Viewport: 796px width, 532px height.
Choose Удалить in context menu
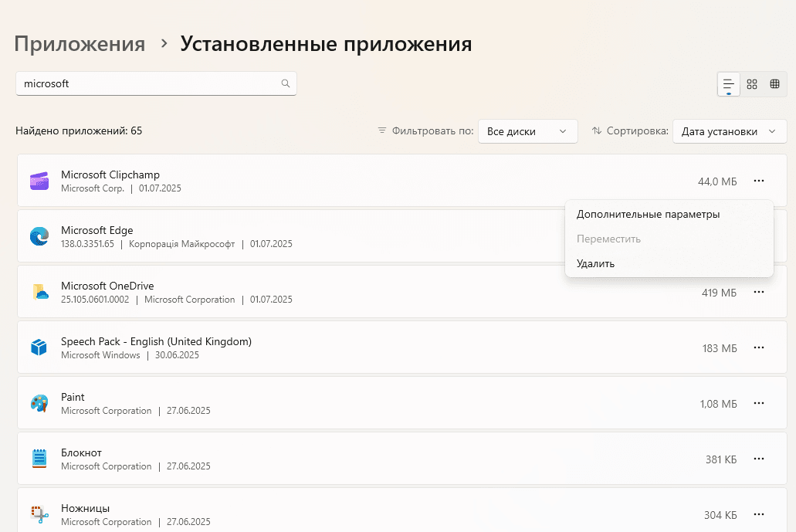coord(669,263)
